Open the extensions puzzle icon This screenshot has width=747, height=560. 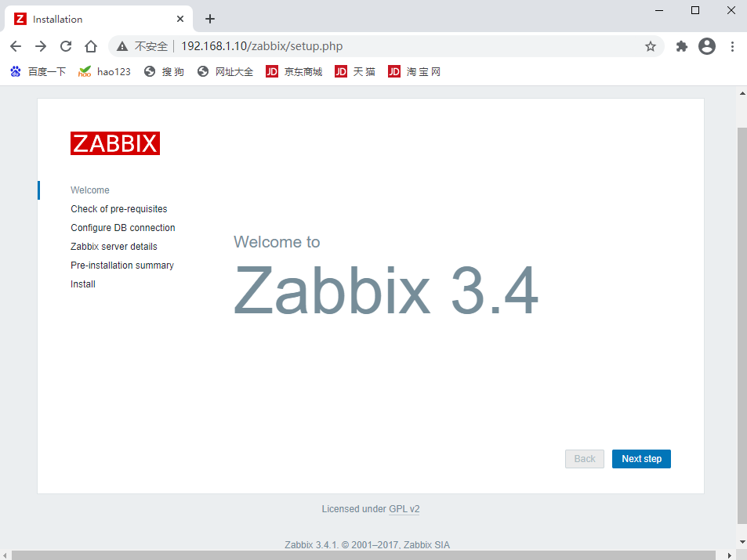point(682,46)
